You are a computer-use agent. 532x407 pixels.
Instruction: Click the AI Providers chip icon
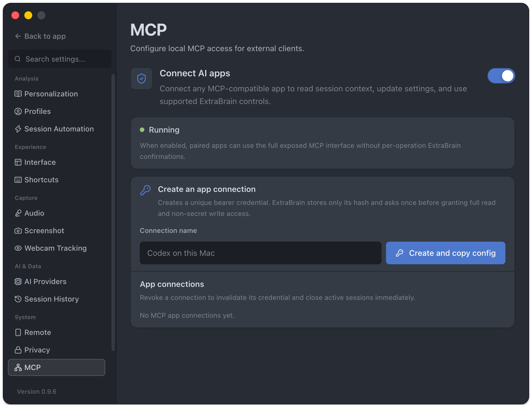18,282
